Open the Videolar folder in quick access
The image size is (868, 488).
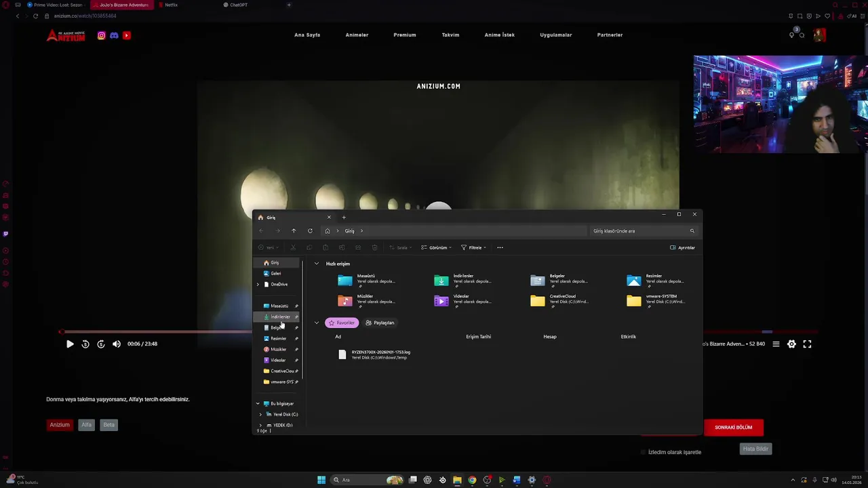[462, 301]
